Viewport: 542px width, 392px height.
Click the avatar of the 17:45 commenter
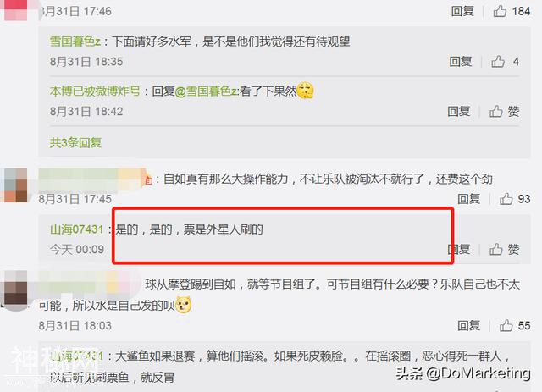click(x=14, y=185)
